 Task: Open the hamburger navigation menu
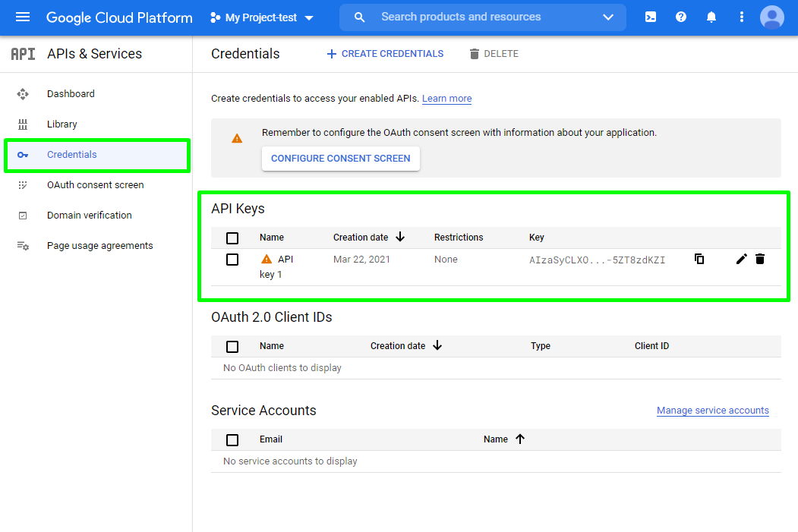23,17
